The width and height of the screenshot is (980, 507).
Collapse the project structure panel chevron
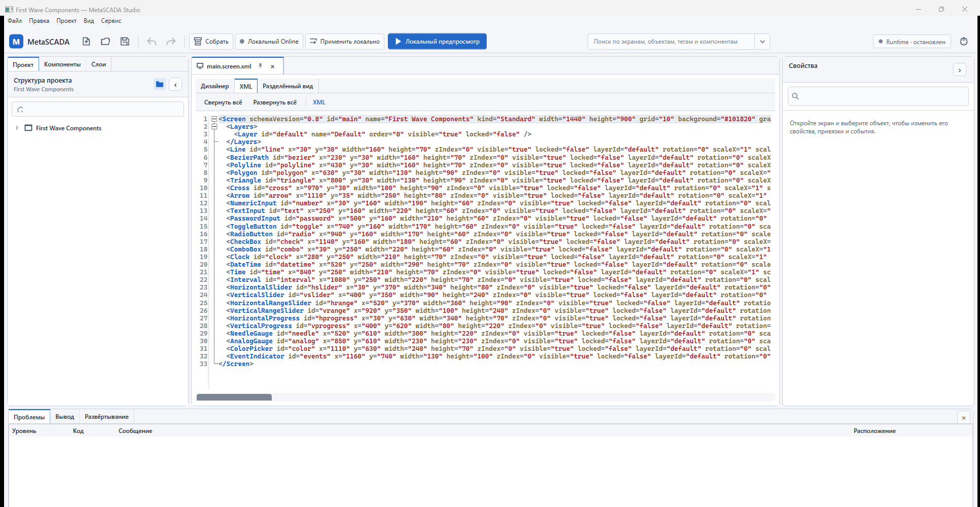click(x=175, y=85)
